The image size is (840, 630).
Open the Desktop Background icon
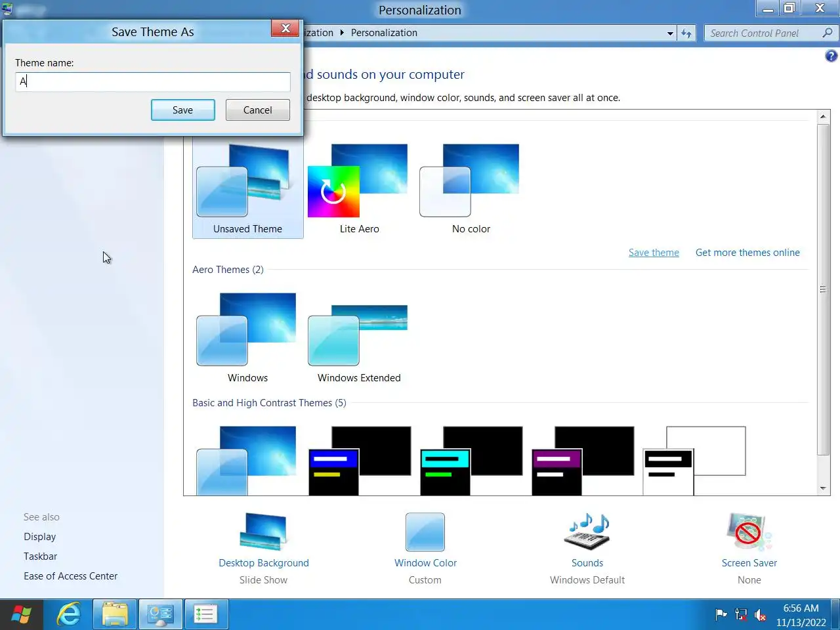(x=263, y=532)
